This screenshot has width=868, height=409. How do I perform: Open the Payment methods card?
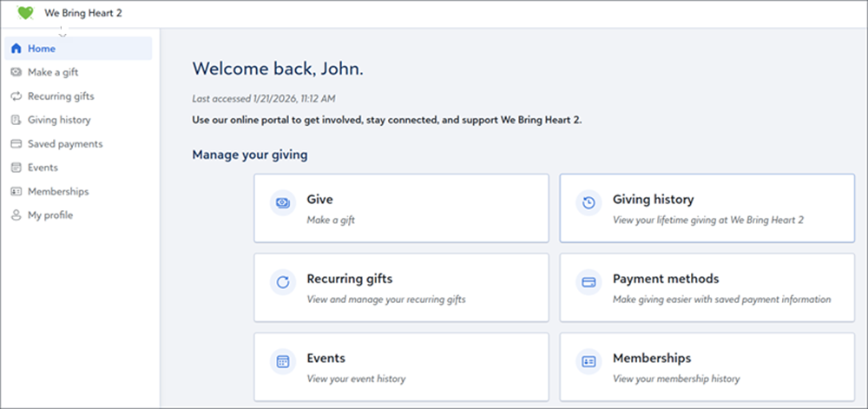707,287
